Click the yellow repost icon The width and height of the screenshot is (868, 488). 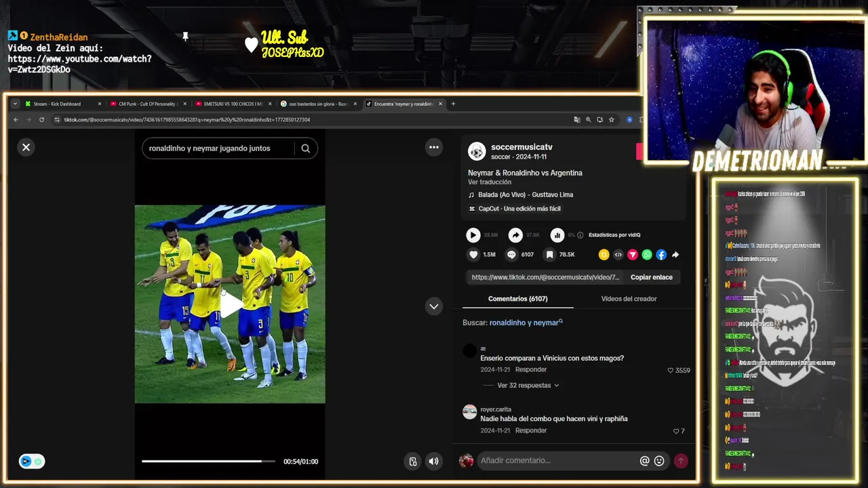[604, 255]
